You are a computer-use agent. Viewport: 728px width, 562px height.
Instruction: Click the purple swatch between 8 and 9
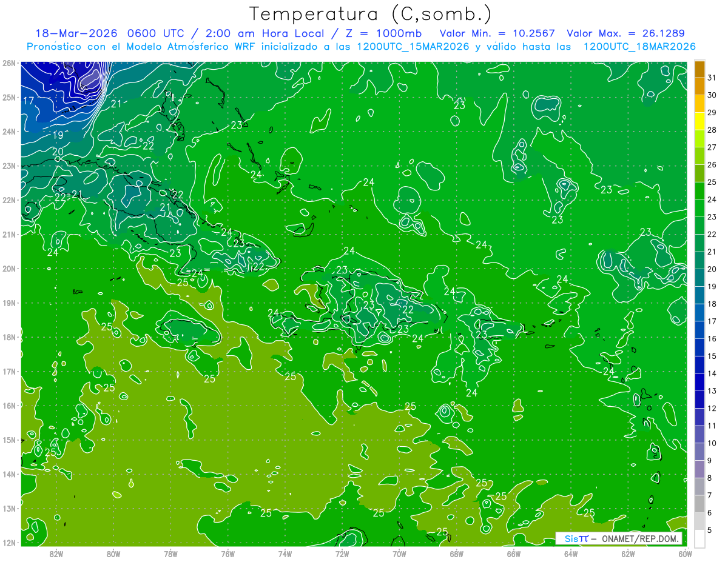(699, 470)
